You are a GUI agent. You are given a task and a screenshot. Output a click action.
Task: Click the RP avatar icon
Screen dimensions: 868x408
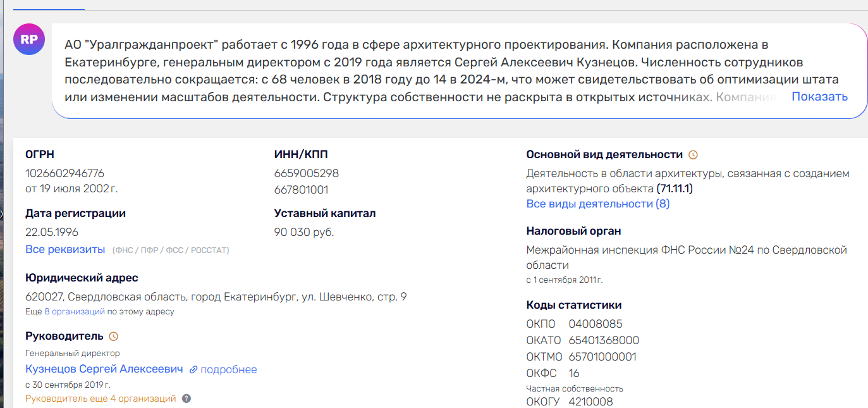click(29, 39)
